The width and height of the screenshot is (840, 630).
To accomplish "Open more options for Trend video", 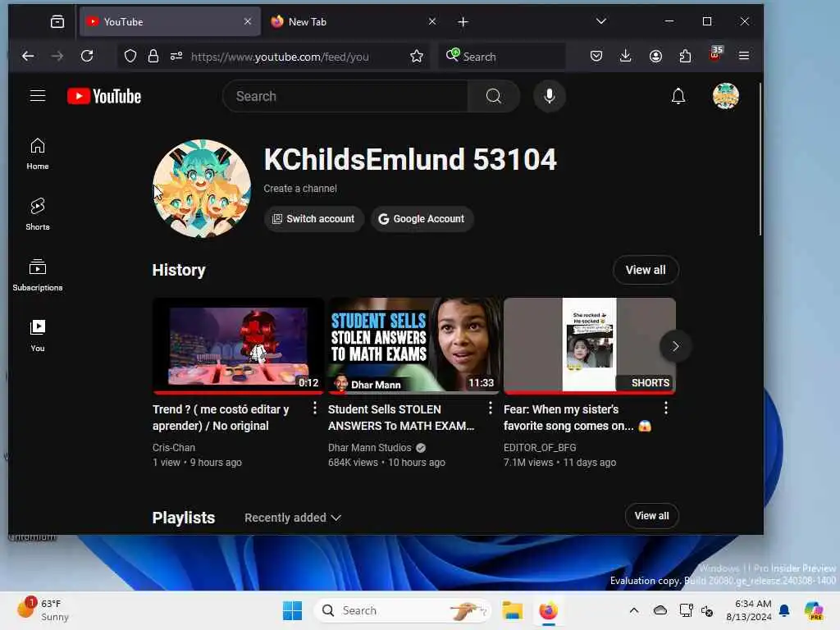I will [314, 409].
